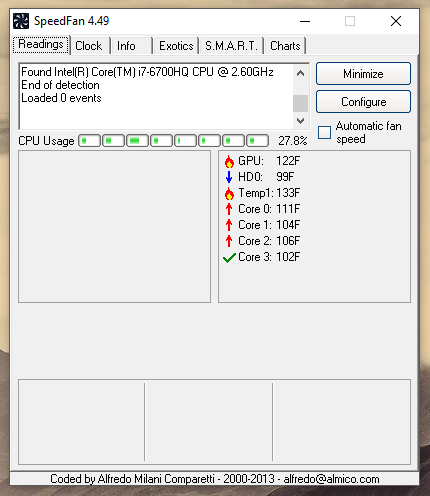Click the last CPU usage bar
This screenshot has height=496, width=430.
click(x=257, y=141)
